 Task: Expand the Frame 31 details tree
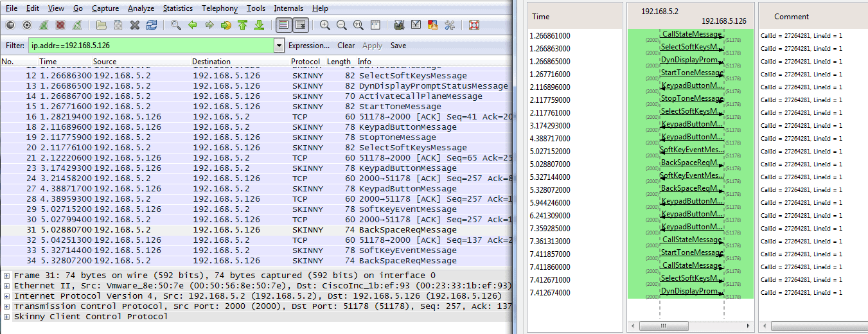6,276
